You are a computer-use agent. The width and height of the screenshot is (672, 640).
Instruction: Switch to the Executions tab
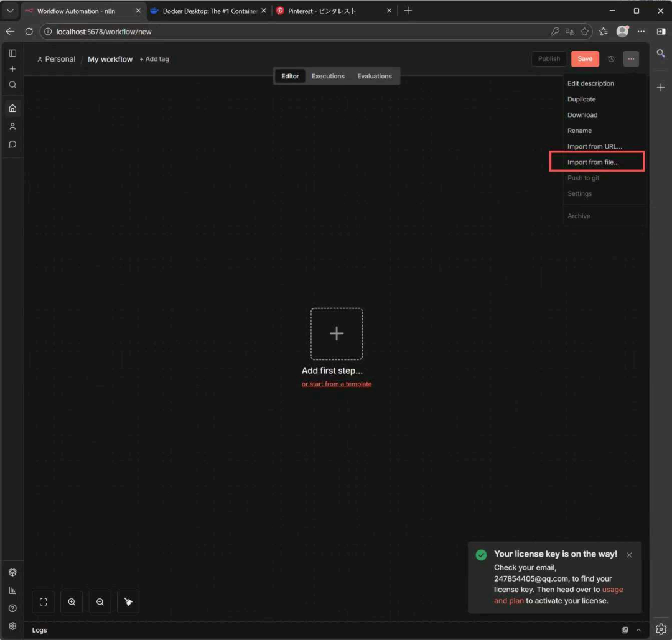328,77
